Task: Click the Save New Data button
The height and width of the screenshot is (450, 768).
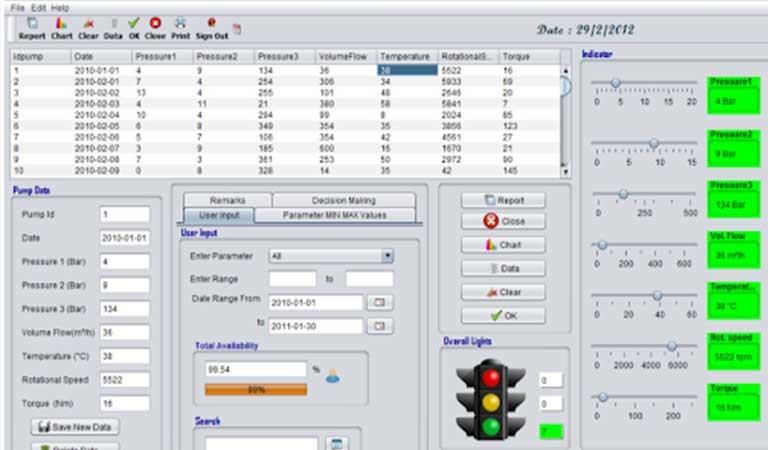Action: point(75,427)
